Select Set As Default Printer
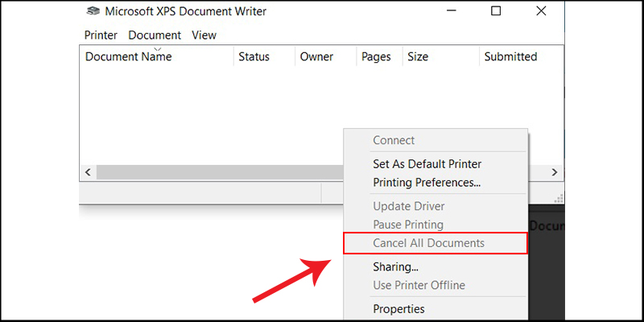This screenshot has height=322, width=644. click(x=427, y=164)
